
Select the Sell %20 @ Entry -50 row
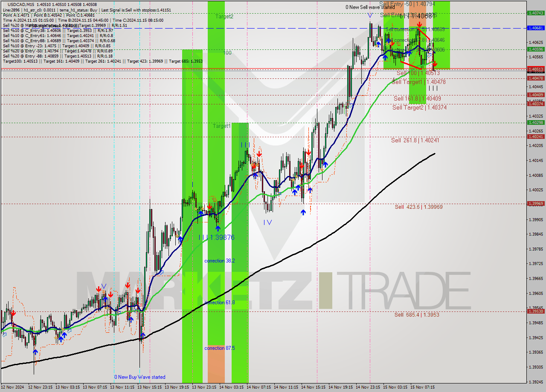point(58,51)
